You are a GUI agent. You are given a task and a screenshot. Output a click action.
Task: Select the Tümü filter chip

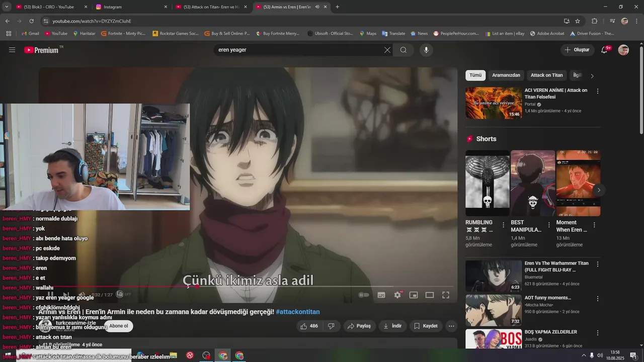click(x=475, y=75)
